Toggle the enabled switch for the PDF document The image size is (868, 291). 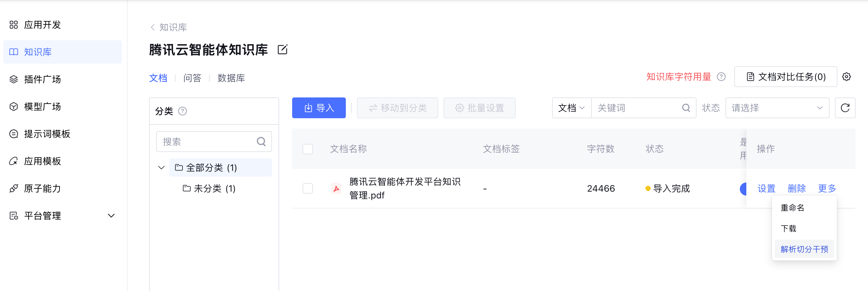click(743, 188)
